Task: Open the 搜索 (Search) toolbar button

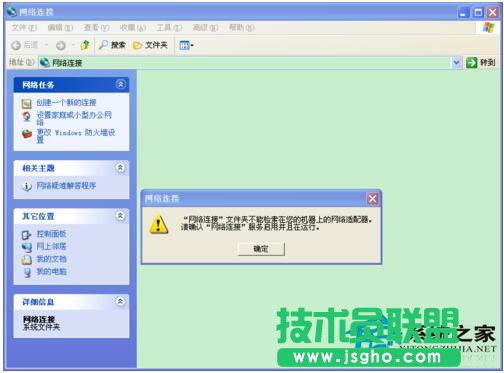Action: click(x=113, y=45)
